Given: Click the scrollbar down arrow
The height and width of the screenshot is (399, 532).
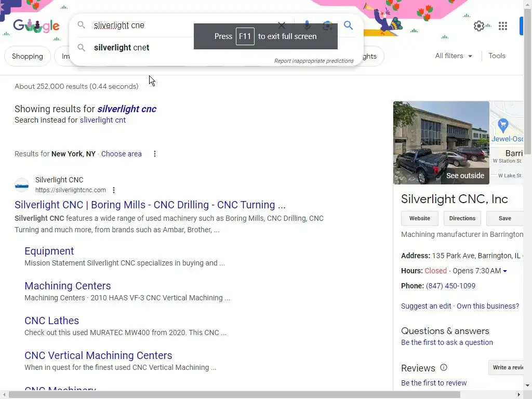Looking at the screenshot, I should pyautogui.click(x=528, y=386).
